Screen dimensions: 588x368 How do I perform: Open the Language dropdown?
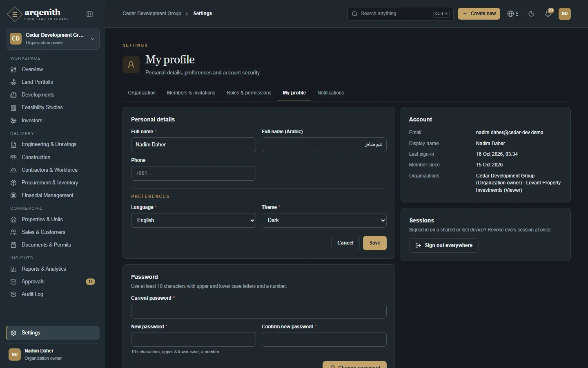click(x=194, y=220)
